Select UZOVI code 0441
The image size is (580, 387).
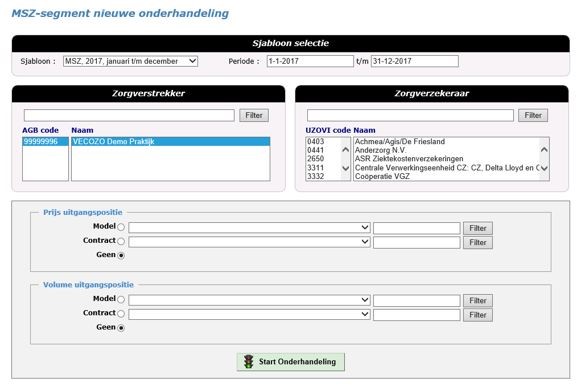316,150
